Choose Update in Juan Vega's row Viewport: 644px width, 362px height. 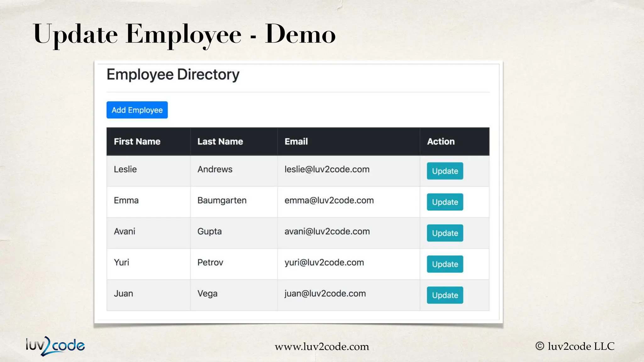tap(445, 295)
